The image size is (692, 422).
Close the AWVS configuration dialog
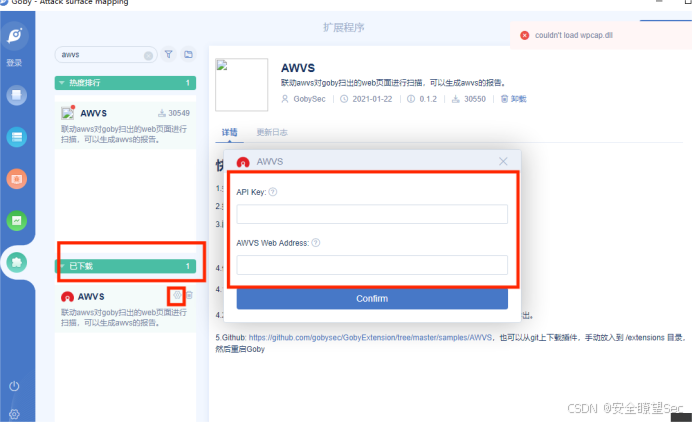coord(503,161)
